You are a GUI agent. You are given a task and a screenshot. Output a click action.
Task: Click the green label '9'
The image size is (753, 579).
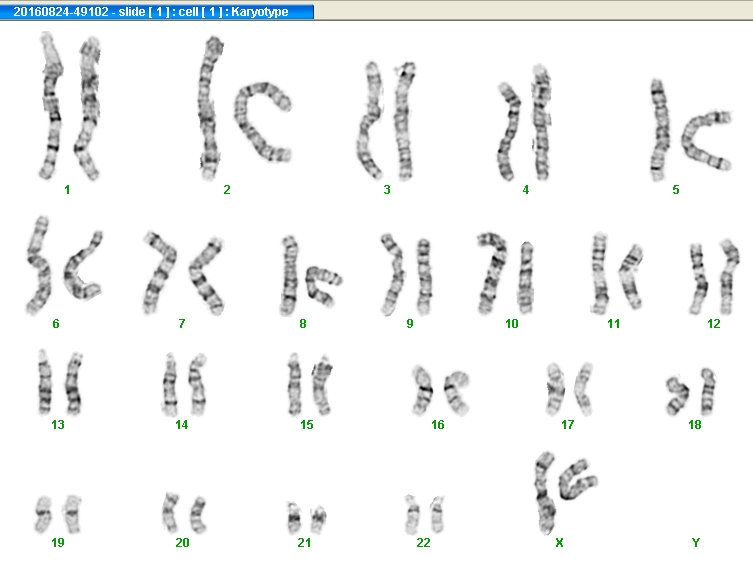pyautogui.click(x=410, y=324)
